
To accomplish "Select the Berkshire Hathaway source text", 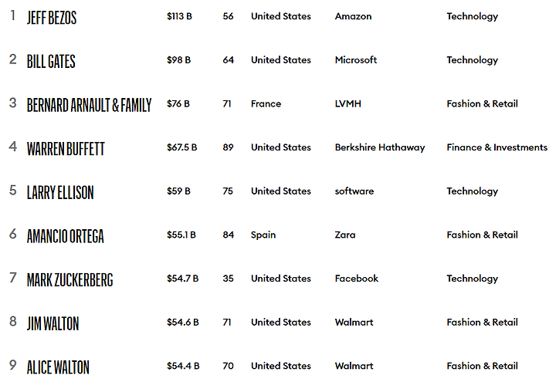I will pyautogui.click(x=380, y=147).
